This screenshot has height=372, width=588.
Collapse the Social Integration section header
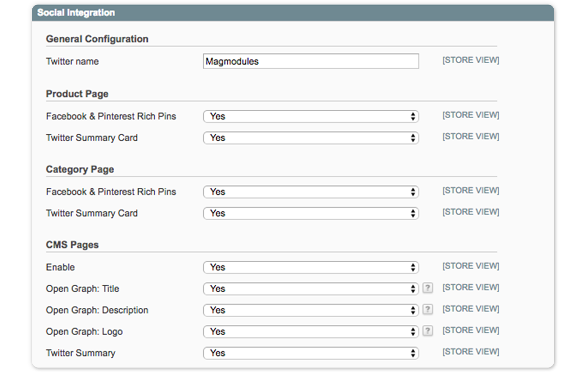(x=76, y=13)
